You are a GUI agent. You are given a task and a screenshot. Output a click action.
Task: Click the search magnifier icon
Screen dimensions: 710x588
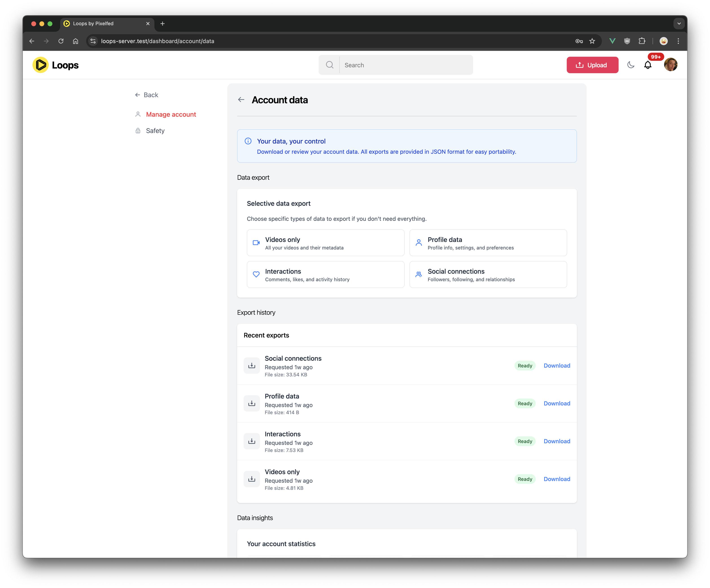point(330,65)
